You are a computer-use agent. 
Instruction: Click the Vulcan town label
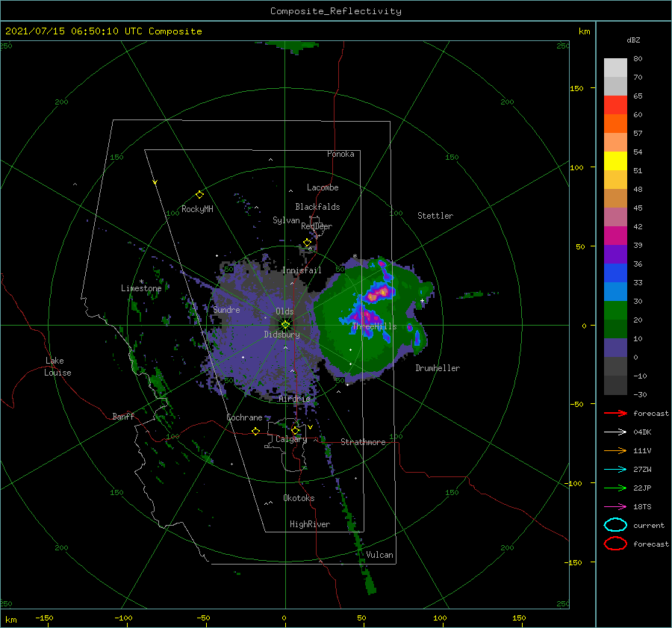click(380, 555)
